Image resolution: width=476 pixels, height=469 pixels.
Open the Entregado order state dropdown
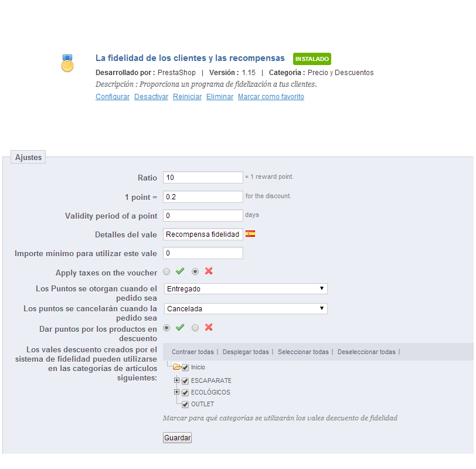tap(246, 288)
